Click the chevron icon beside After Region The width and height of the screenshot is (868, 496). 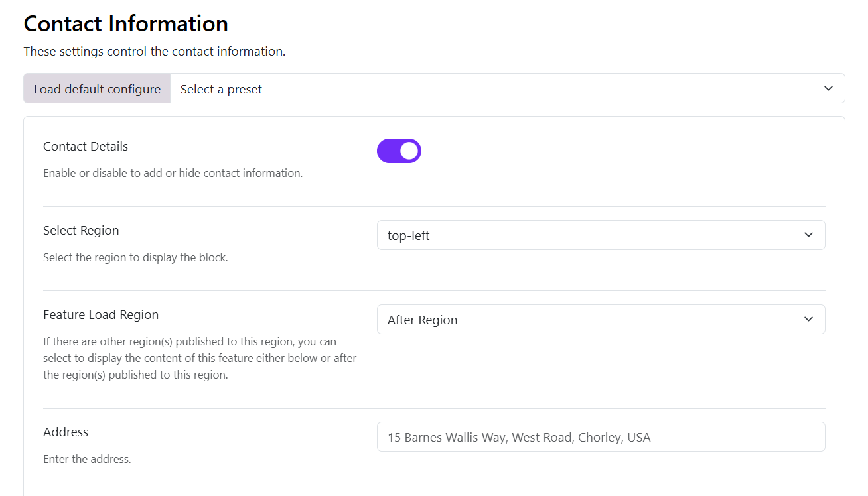(x=808, y=319)
